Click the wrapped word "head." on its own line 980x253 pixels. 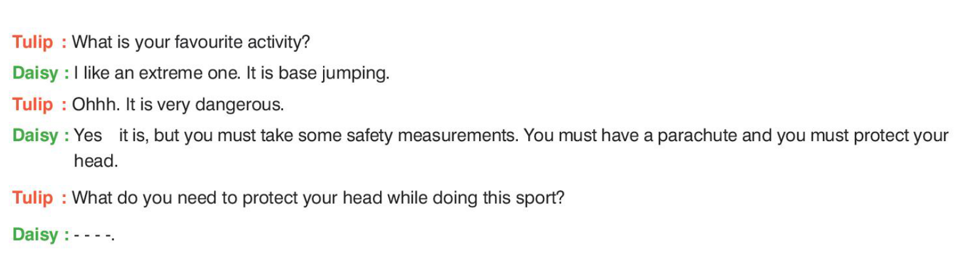pyautogui.click(x=96, y=161)
